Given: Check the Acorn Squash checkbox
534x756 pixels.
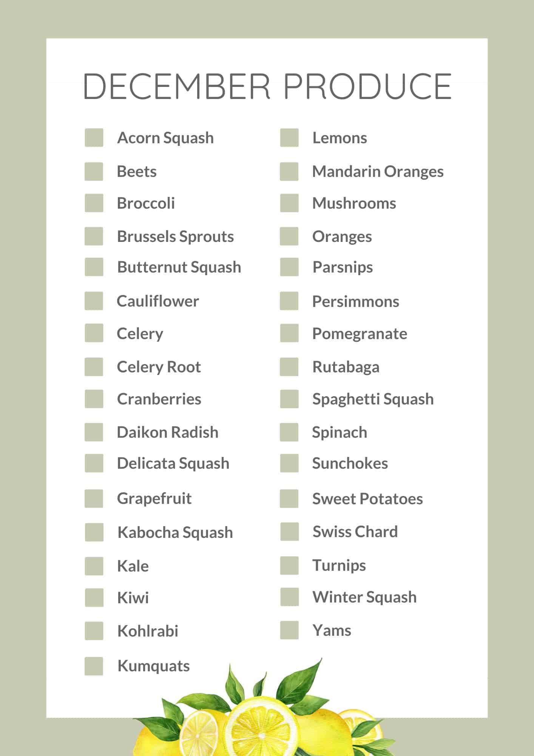Looking at the screenshot, I should pos(94,138).
